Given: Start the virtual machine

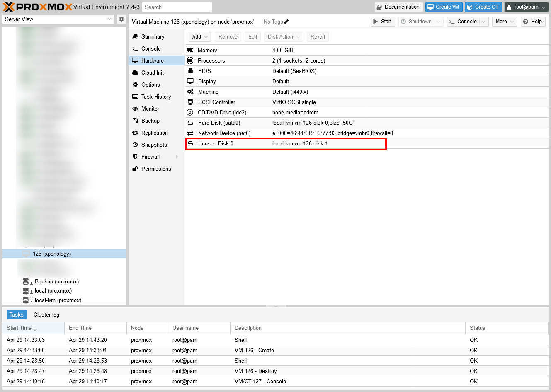Looking at the screenshot, I should tap(382, 22).
